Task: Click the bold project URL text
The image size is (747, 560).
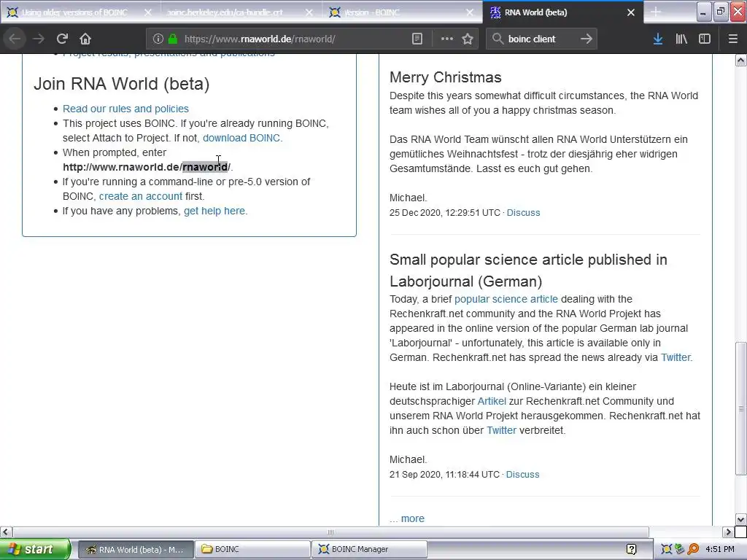Action: (x=147, y=167)
